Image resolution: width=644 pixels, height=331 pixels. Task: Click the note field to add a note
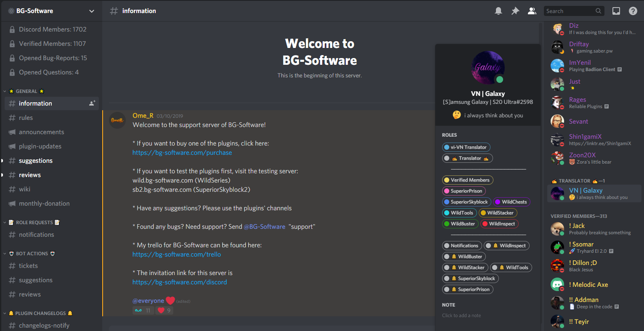click(x=488, y=315)
